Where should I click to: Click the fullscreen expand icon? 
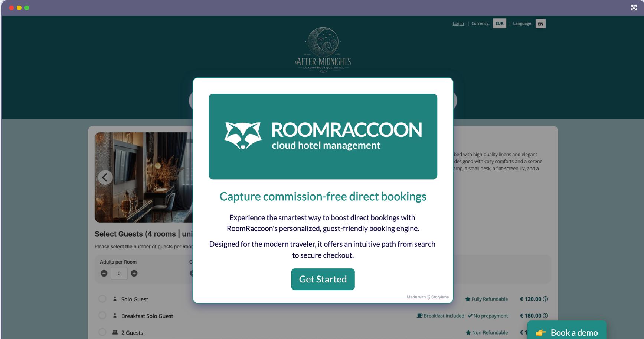[634, 7]
